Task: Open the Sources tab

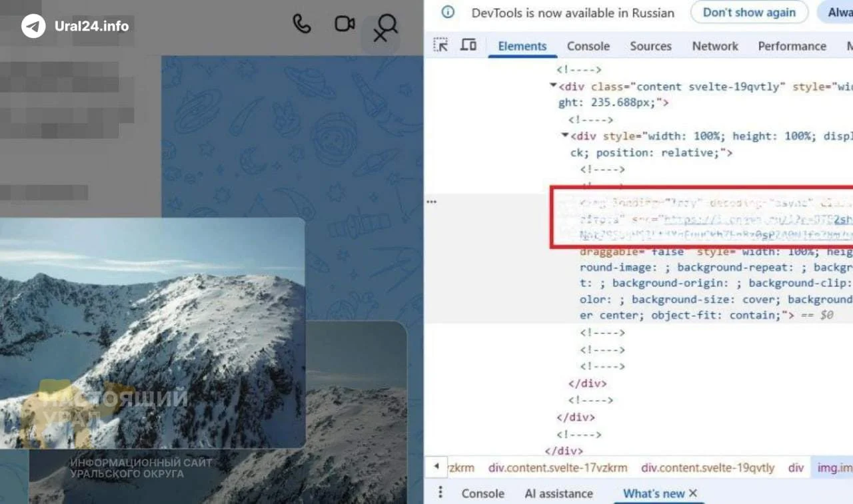Action: pyautogui.click(x=650, y=46)
